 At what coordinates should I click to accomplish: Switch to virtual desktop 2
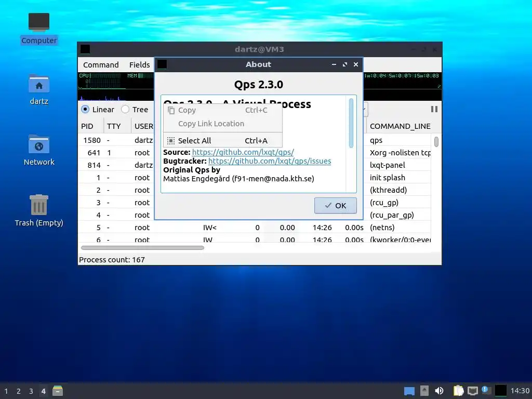[x=19, y=391]
